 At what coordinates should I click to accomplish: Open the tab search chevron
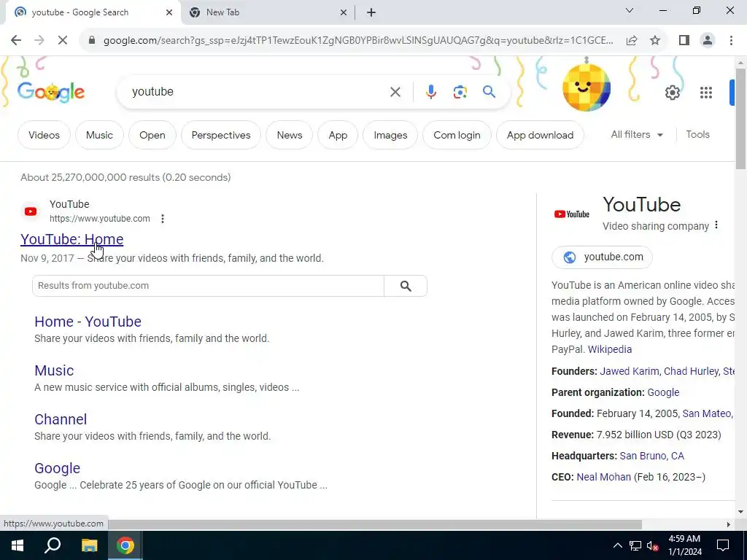[x=630, y=10]
